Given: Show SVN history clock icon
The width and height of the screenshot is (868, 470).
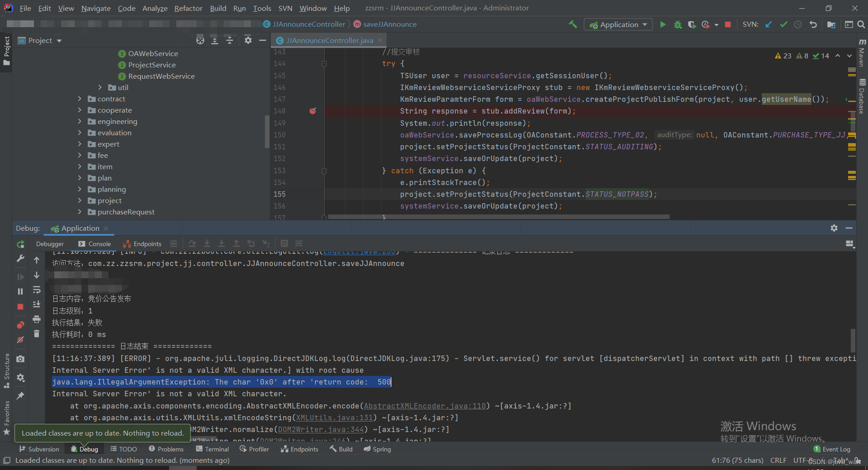Looking at the screenshot, I should click(x=798, y=24).
